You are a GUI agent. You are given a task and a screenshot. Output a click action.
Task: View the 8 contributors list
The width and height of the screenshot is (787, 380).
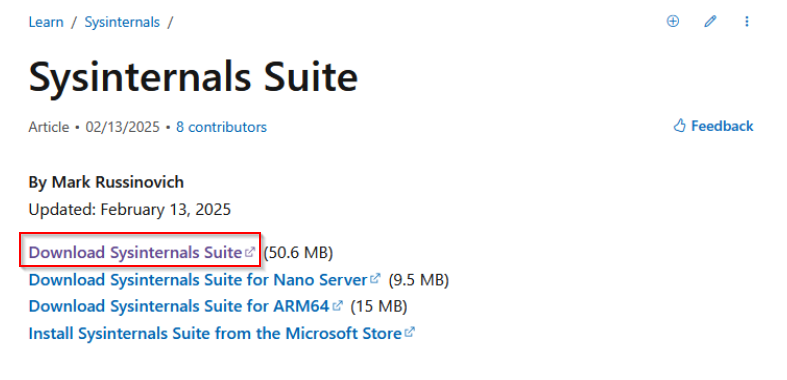(221, 127)
